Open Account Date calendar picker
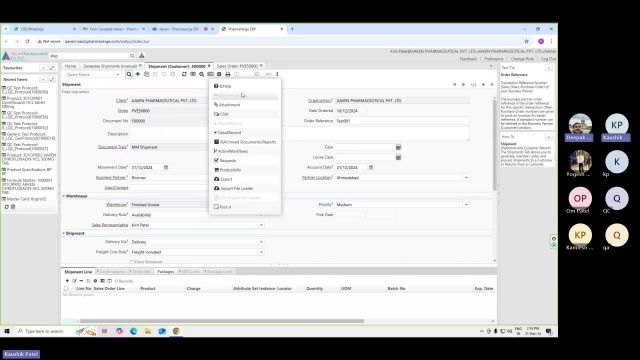The height and width of the screenshot is (360, 640). [x=371, y=167]
